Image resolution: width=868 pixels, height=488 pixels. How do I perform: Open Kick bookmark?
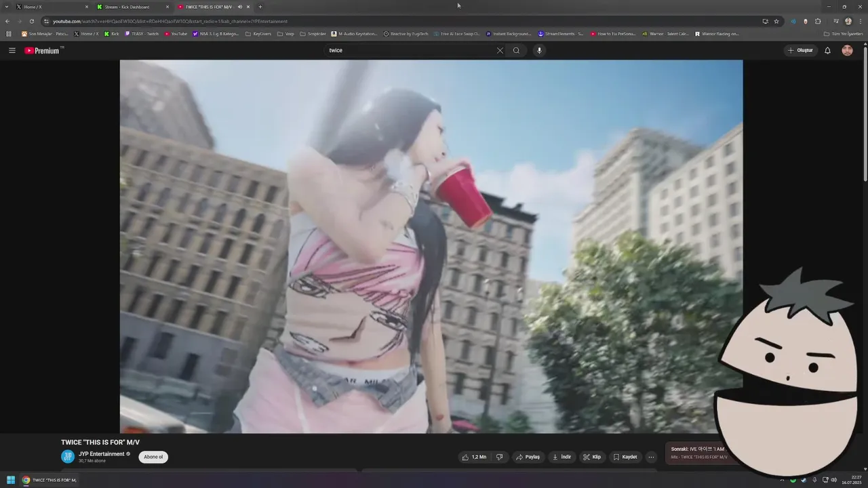point(112,33)
